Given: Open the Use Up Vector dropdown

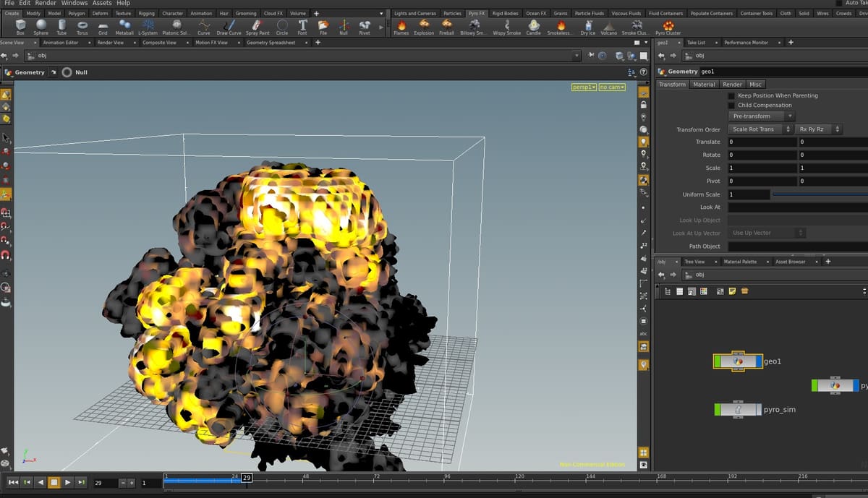Looking at the screenshot, I should tap(767, 233).
